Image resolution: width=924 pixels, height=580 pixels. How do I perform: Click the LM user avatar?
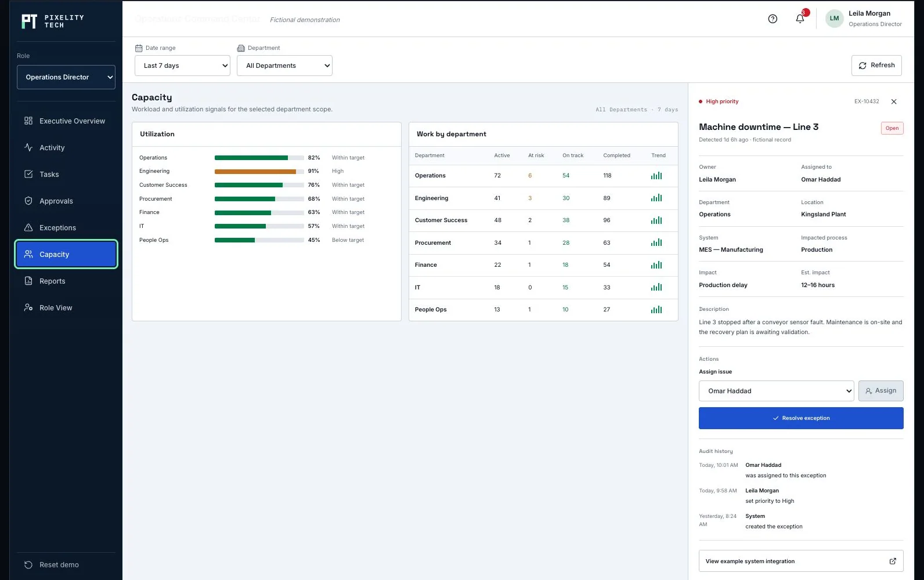click(834, 19)
